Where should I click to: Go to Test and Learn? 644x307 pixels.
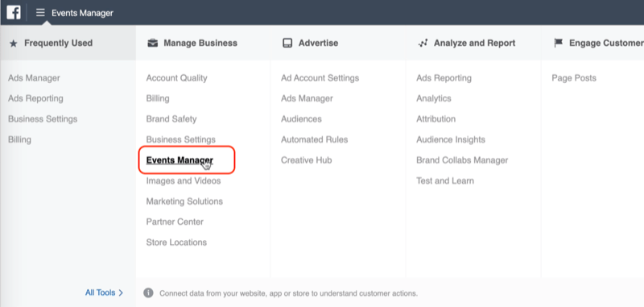tap(445, 180)
